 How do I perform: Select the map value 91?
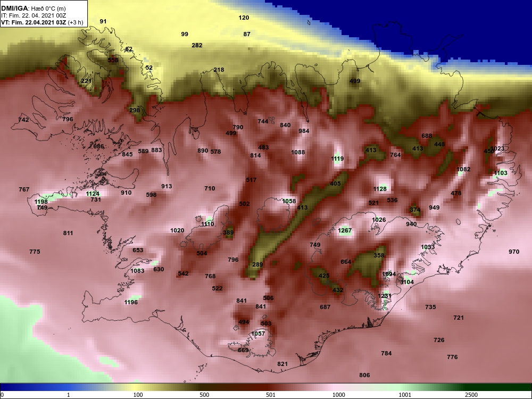pos(103,21)
